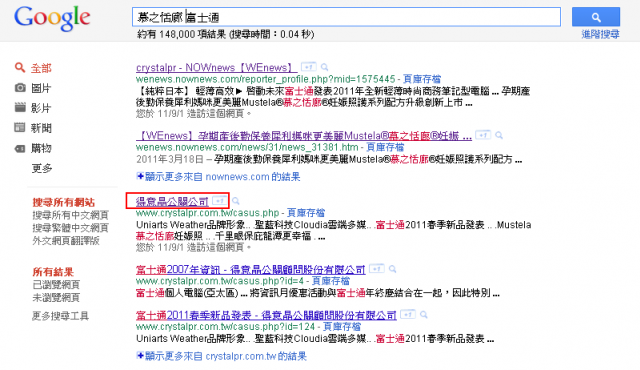The height and width of the screenshot is (370, 640).
Task: Select the 新聞 newspaper icon in sidebar
Action: pyautogui.click(x=20, y=128)
